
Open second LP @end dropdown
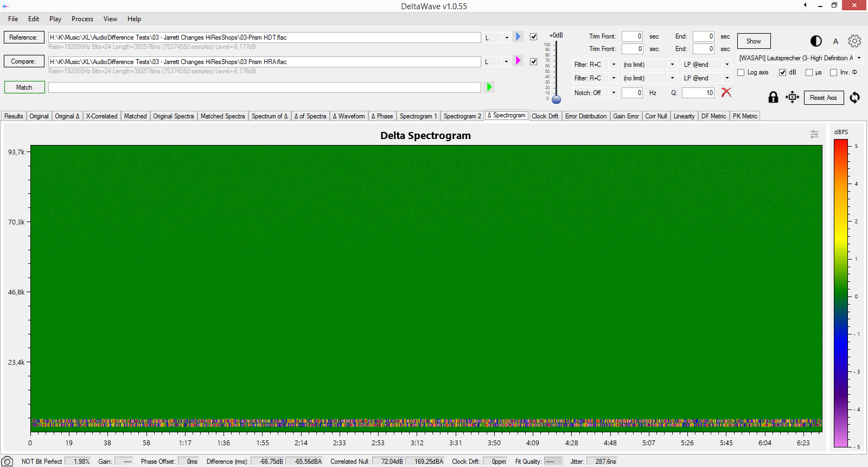click(706, 78)
